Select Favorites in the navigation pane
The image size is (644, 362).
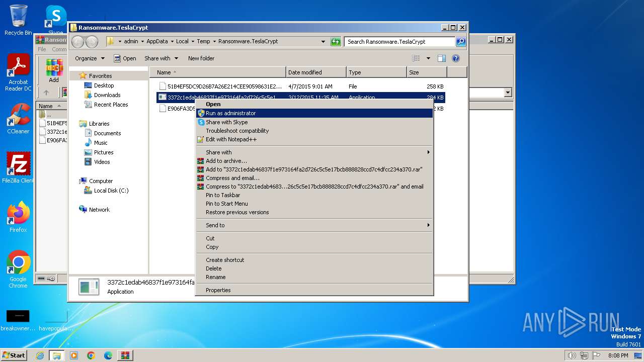(96, 76)
